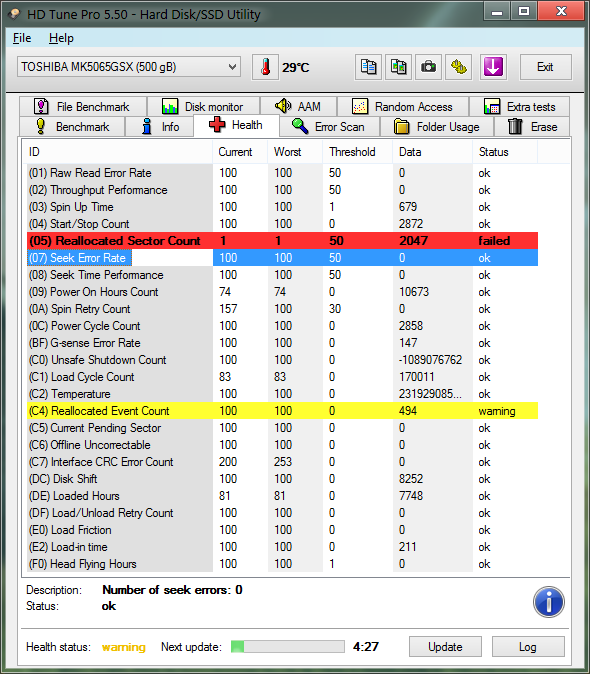Select the Head Flying Hours row
This screenshot has width=590, height=674.
(x=282, y=564)
